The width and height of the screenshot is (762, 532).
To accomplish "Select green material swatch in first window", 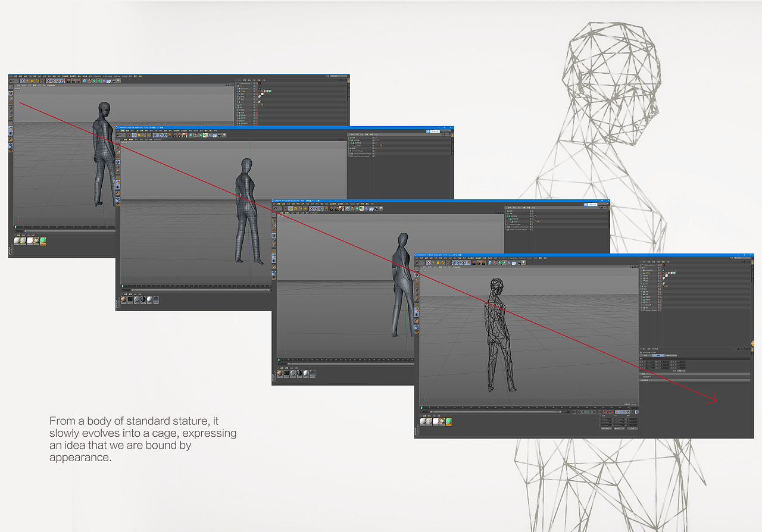I will [43, 240].
